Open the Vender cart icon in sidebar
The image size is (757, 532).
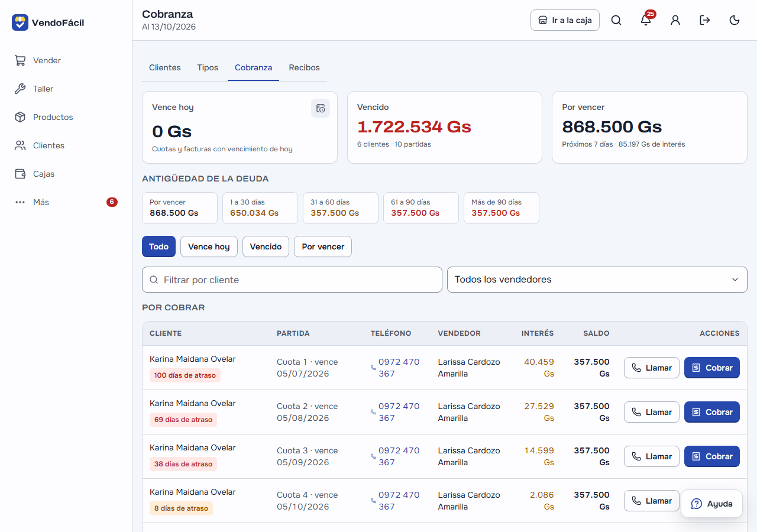pos(20,60)
